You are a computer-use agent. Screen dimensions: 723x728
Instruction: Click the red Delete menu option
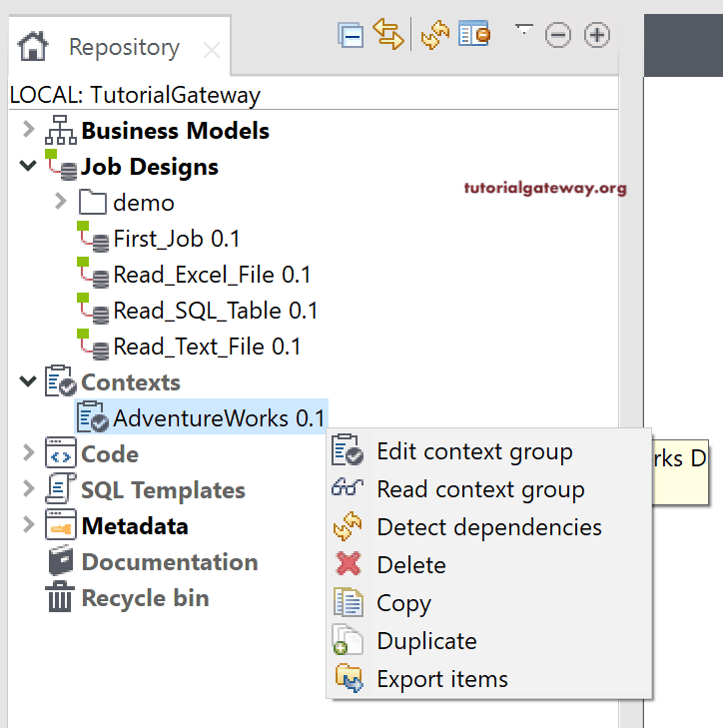pos(410,565)
